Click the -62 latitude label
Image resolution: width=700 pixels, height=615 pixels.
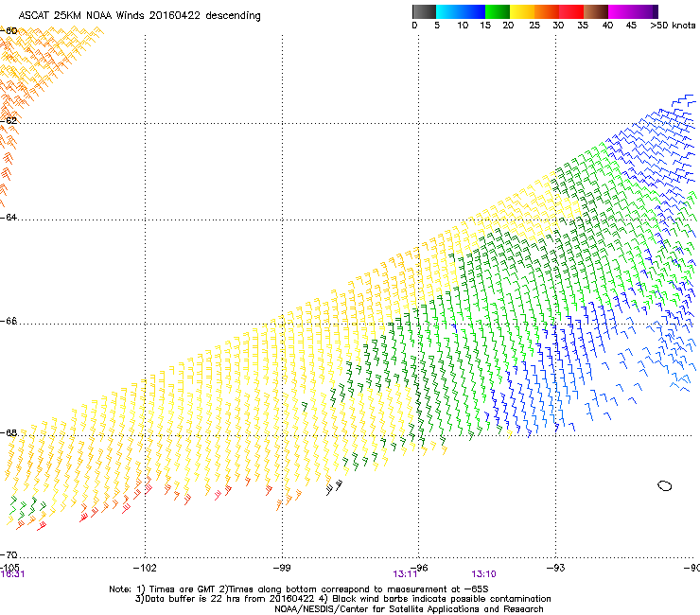pos(9,121)
